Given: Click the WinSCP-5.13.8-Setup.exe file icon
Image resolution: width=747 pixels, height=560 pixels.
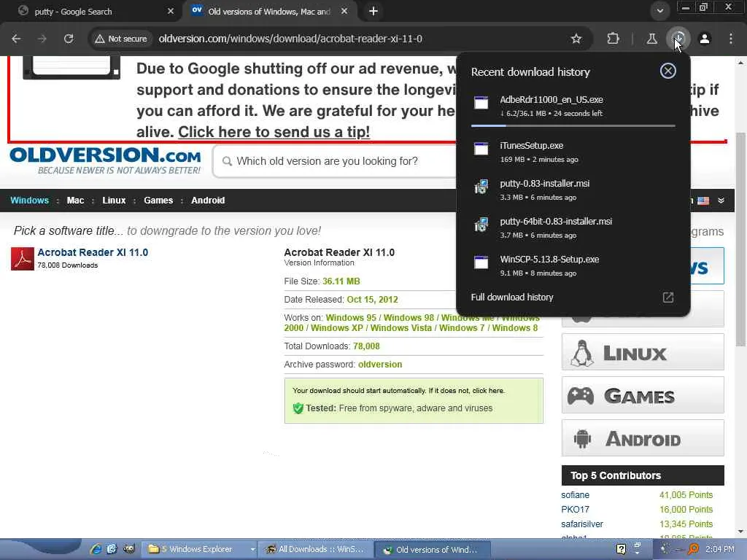Looking at the screenshot, I should pyautogui.click(x=481, y=262).
